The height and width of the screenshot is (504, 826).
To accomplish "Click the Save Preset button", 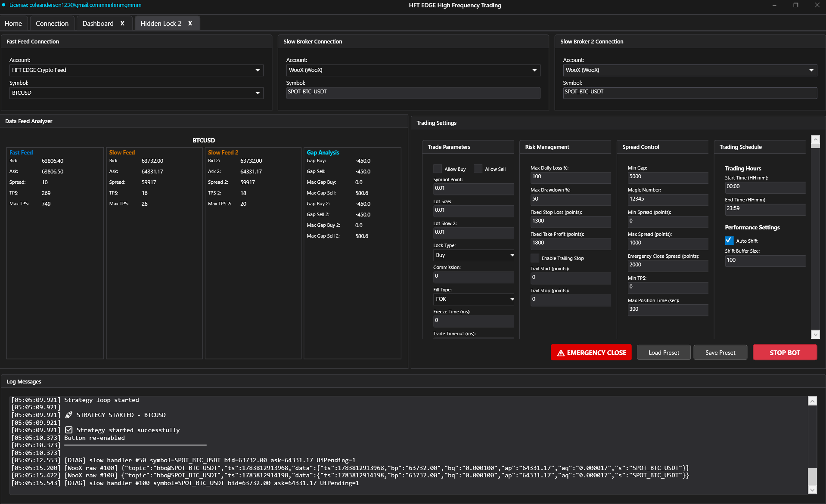I will point(720,352).
